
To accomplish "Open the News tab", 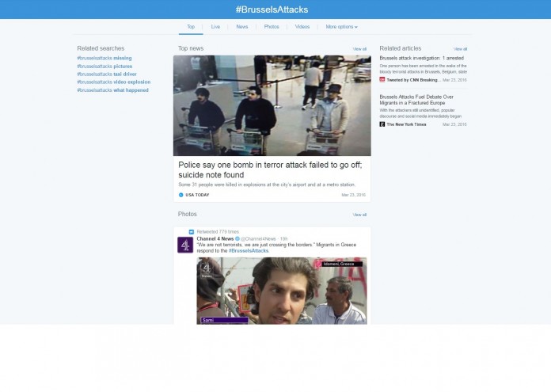I will 241,27.
